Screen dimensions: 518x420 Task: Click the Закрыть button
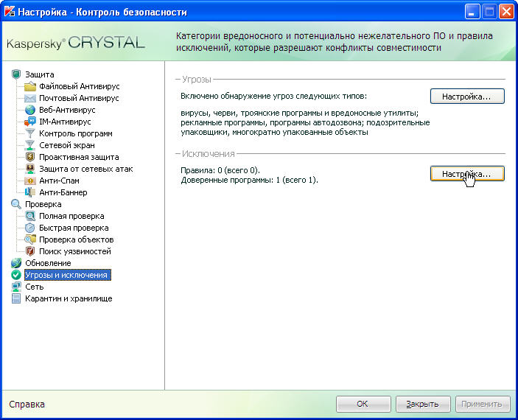pos(423,404)
